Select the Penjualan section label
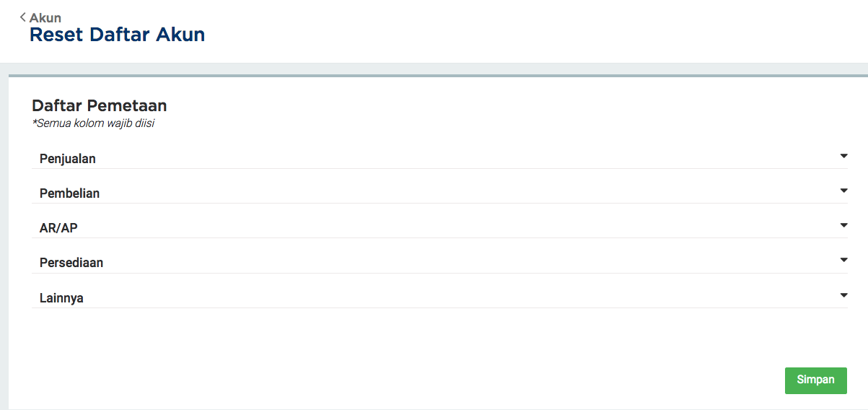The image size is (868, 410). (68, 159)
